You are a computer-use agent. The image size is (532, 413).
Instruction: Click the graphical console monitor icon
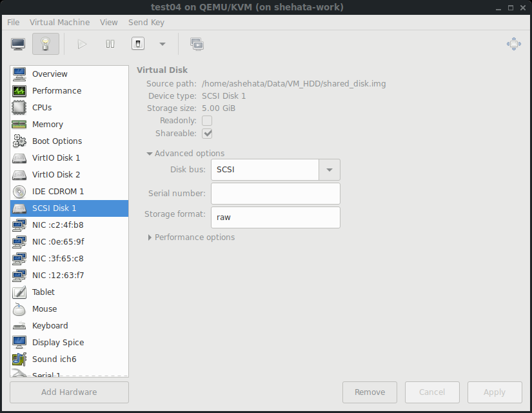18,44
